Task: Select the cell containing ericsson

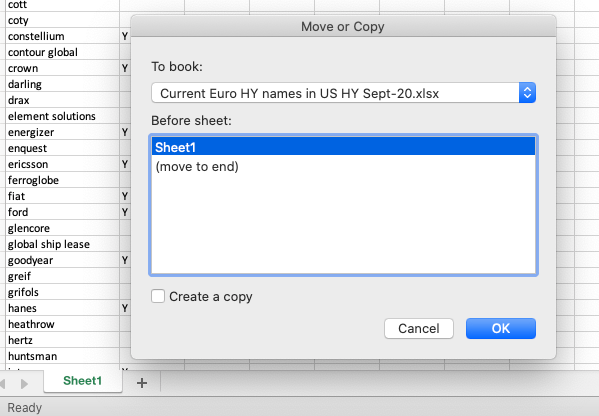Action: (62, 164)
